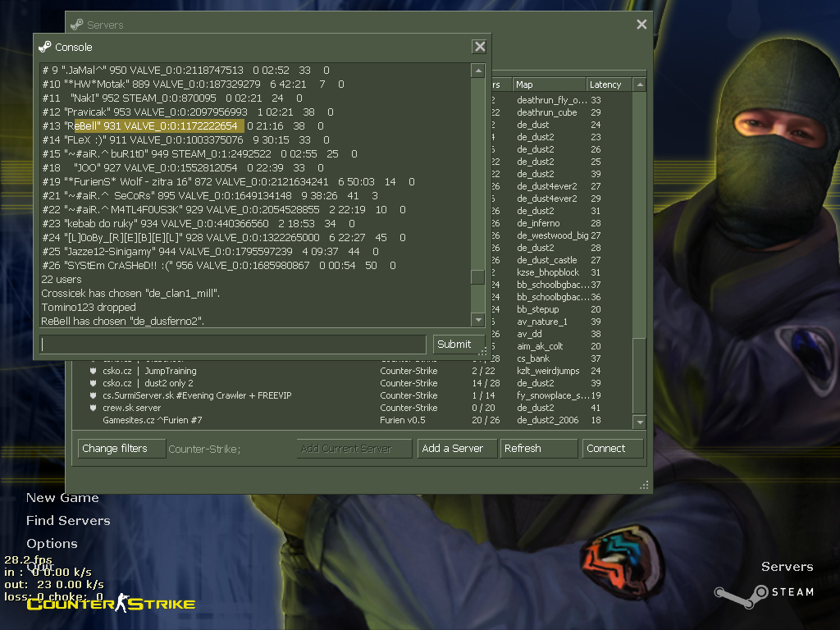Click Steam icon in Console title bar
840x630 pixels.
45,47
